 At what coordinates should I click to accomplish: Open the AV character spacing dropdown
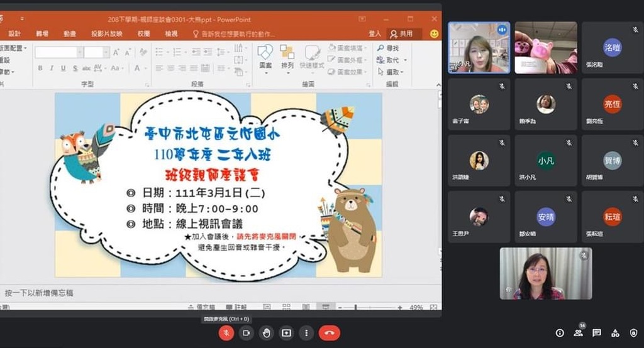tap(99, 68)
